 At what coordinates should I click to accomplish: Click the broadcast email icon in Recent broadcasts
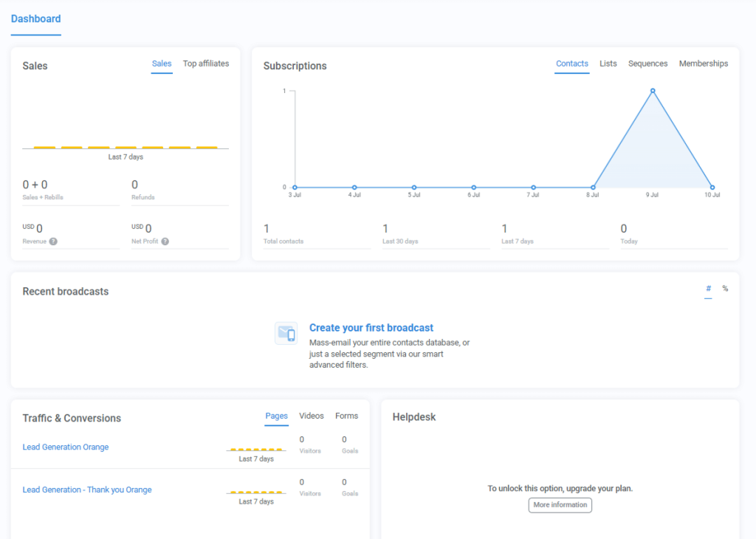[286, 333]
